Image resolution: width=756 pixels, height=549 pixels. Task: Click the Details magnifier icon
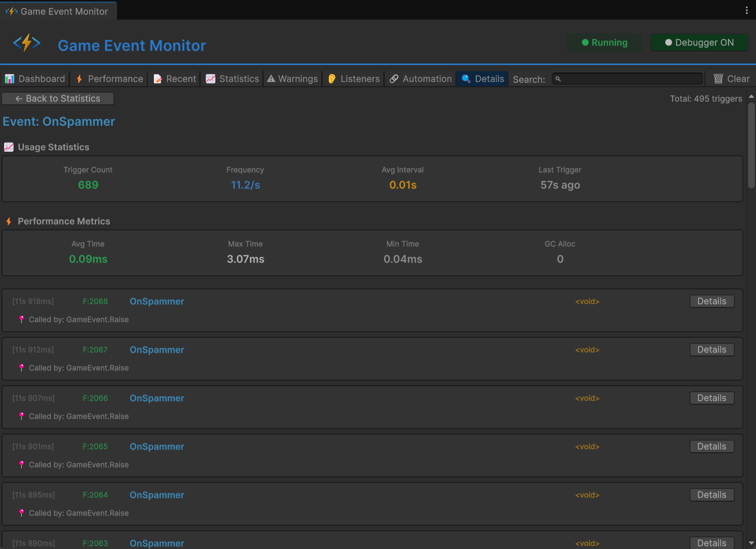[x=465, y=79]
